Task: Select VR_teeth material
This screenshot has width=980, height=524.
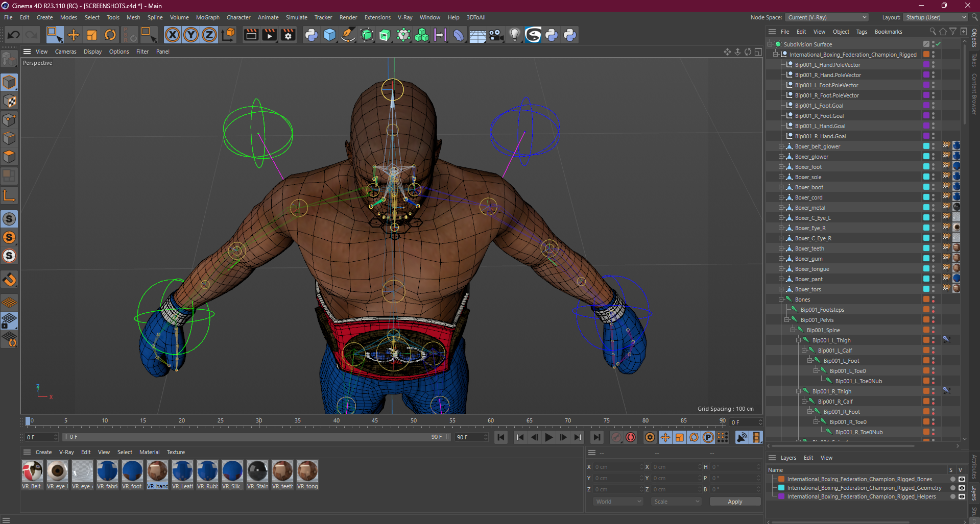Action: [x=282, y=475]
